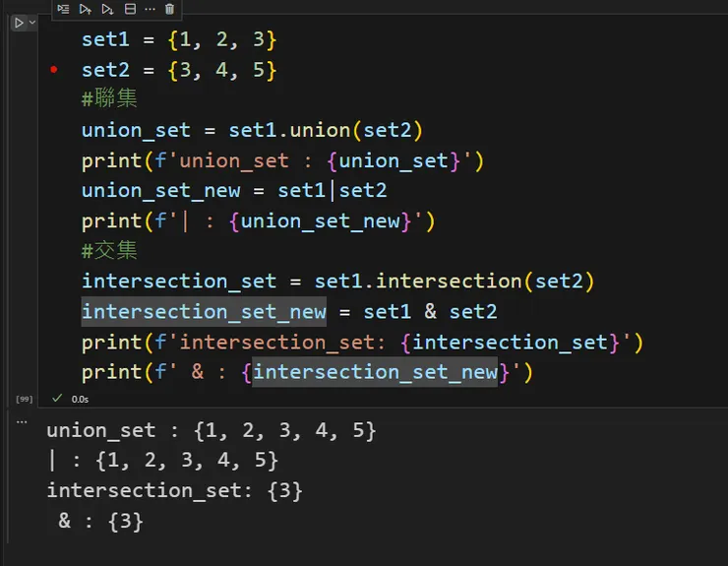
Task: Click the highlighted intersection_set_new variable assignment
Action: tap(204, 312)
